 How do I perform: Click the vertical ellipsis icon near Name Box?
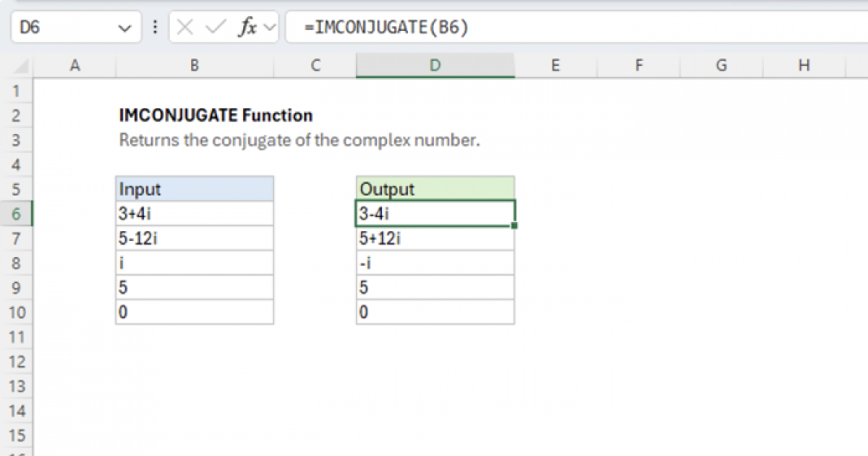155,27
